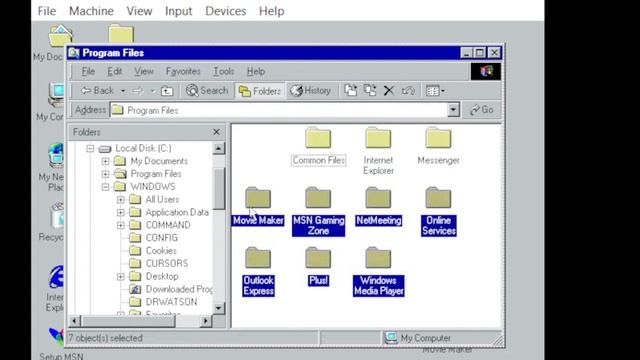Open the Program Files window File menu
The image size is (640, 360).
(x=88, y=71)
